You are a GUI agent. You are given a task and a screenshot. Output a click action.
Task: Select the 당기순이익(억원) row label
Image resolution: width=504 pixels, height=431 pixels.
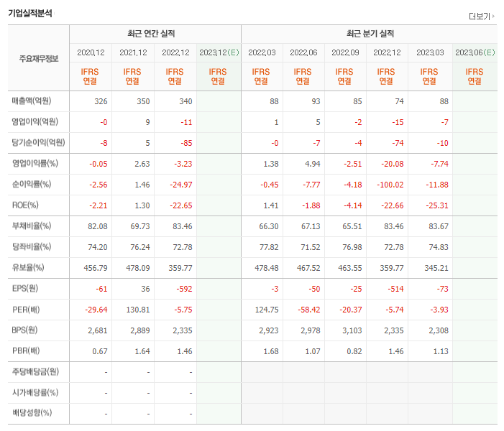(x=38, y=142)
